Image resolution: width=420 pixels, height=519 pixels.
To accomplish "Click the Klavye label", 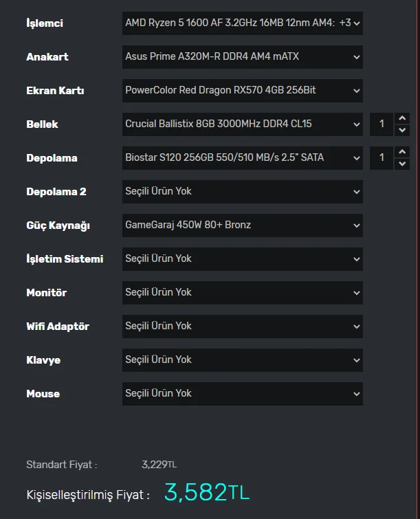I will [x=43, y=360].
